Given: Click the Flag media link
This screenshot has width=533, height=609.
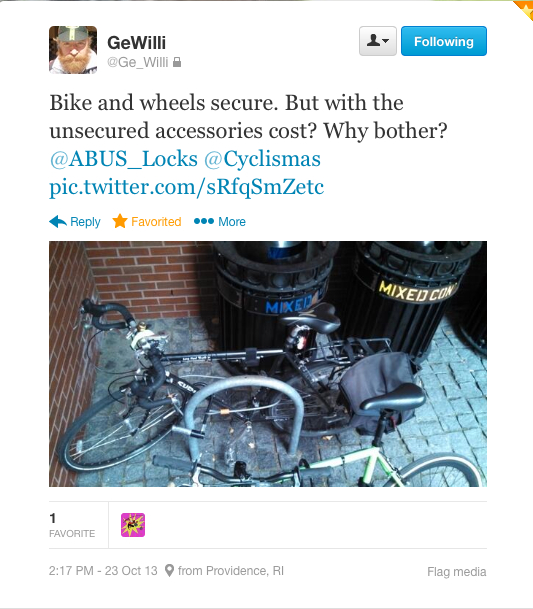Looking at the screenshot, I should pyautogui.click(x=456, y=572).
